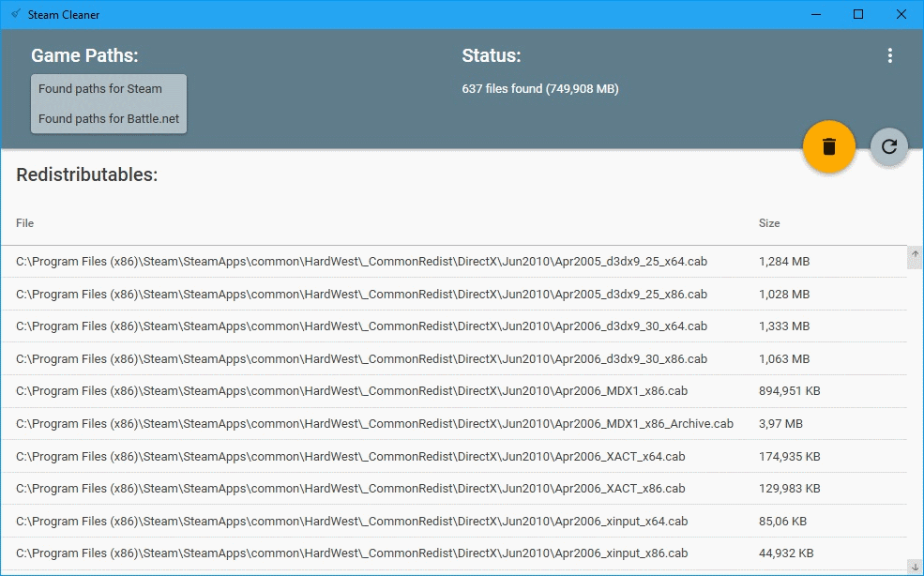Viewport: 924px width, 576px height.
Task: Click the scrollbar down arrow
Action: tap(915, 566)
